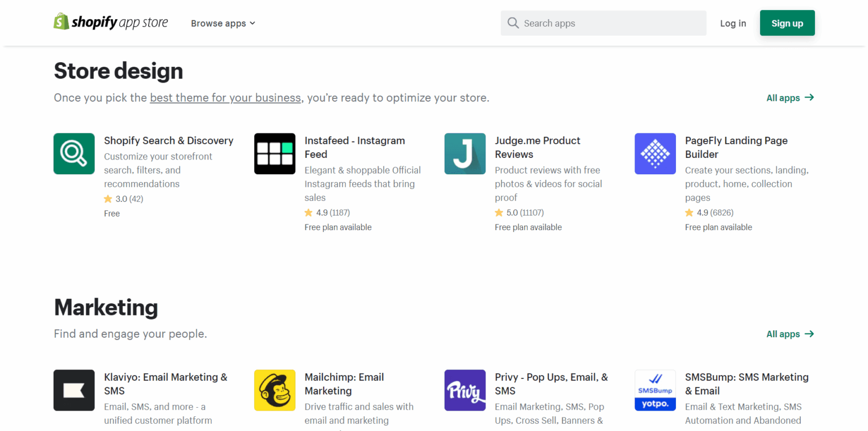868x431 pixels.
Task: Select the Instafeed Instagram Feed app icon
Action: (275, 153)
